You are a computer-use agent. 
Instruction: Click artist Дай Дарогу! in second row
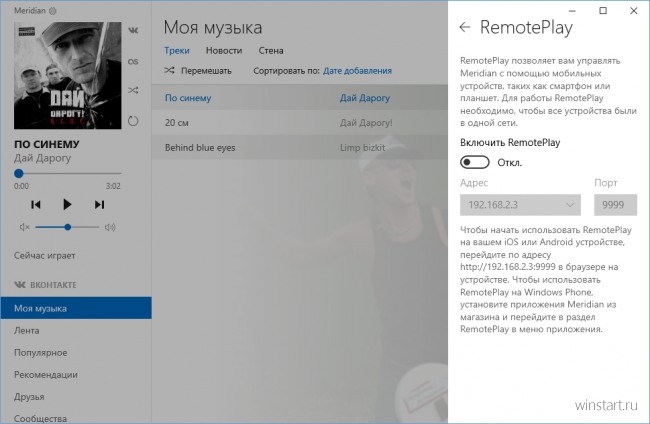tap(366, 123)
